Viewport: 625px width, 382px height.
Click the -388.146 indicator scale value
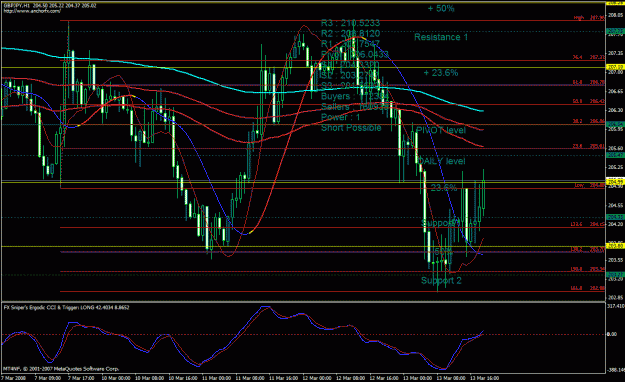click(616, 370)
